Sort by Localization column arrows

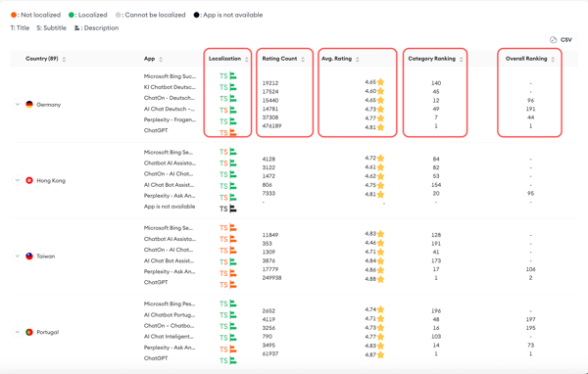[246, 59]
